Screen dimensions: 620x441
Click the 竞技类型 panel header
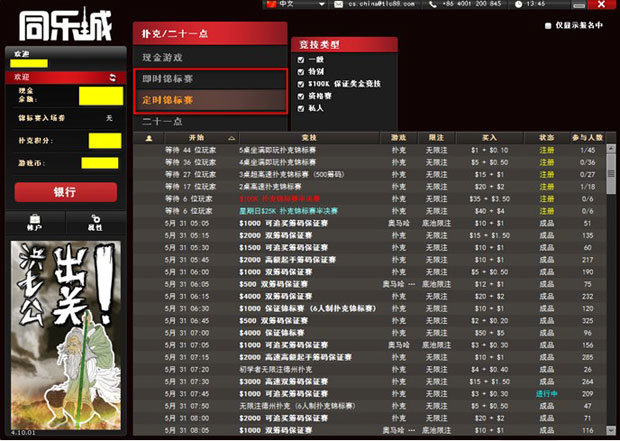(x=344, y=45)
